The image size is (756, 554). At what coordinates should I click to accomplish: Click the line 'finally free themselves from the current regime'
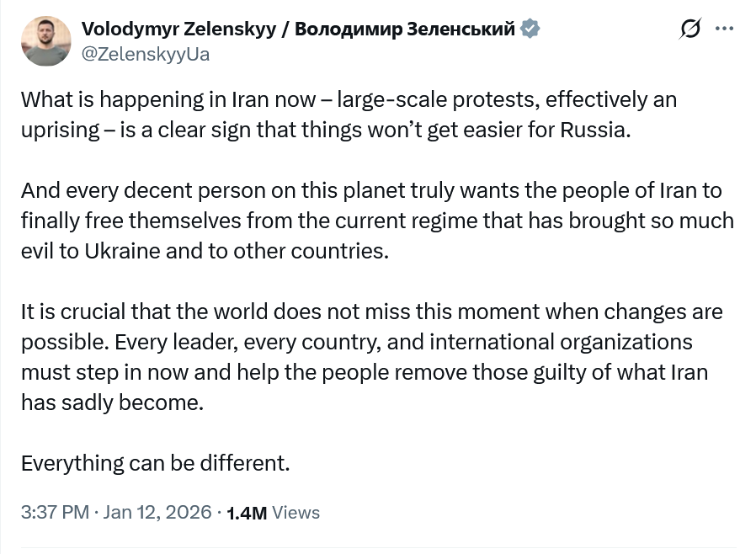[377, 221]
